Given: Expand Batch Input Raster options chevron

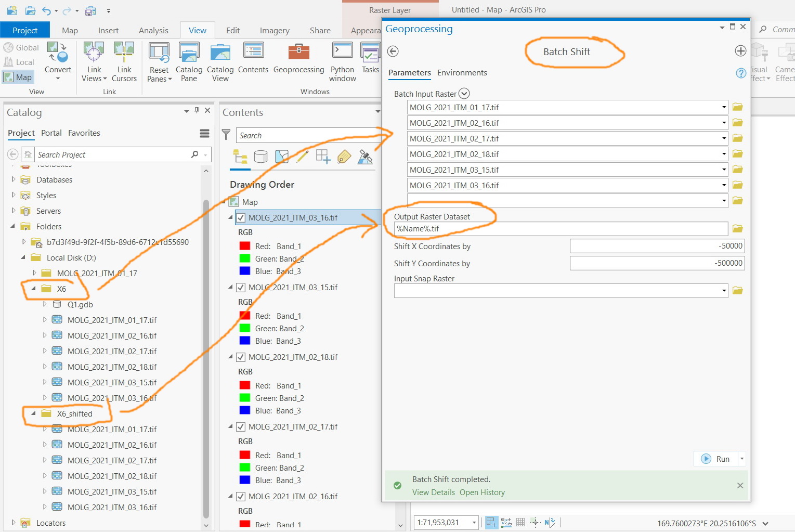Looking at the screenshot, I should click(x=464, y=94).
